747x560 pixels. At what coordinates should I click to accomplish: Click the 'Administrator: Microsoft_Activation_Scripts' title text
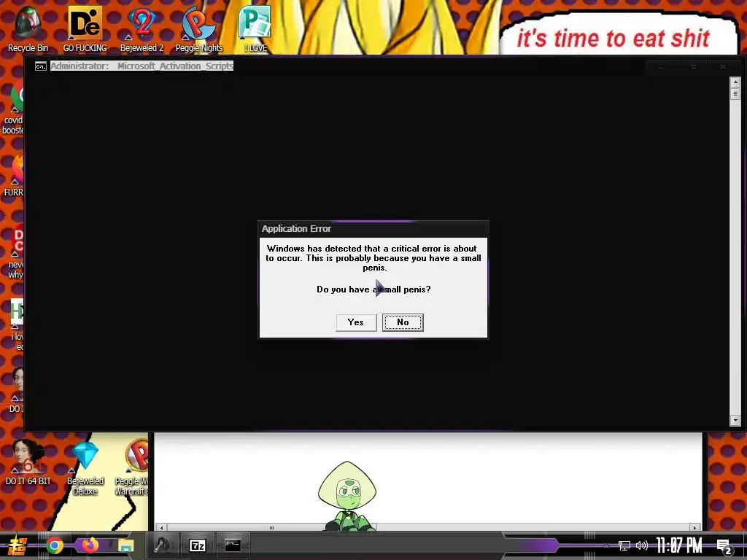click(x=142, y=66)
